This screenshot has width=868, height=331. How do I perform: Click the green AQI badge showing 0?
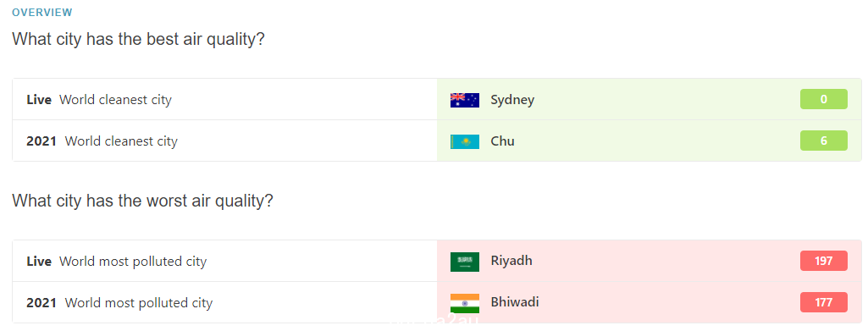(x=824, y=99)
